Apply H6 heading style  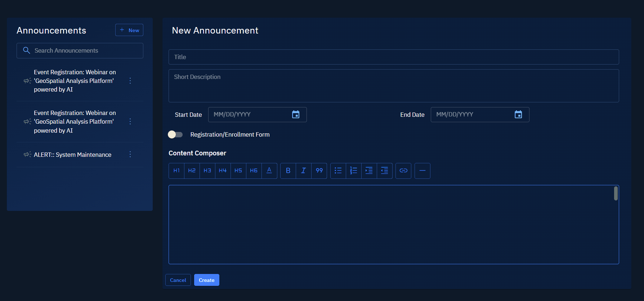coord(254,171)
